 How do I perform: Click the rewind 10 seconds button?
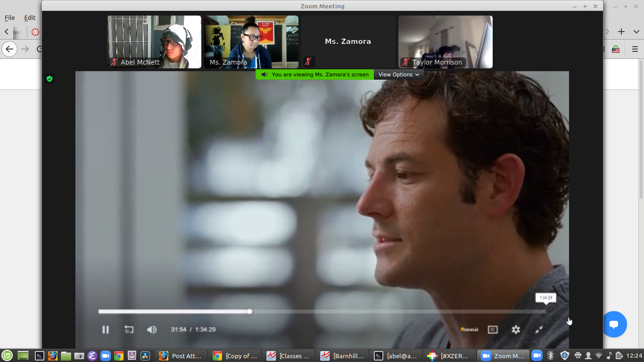129,329
